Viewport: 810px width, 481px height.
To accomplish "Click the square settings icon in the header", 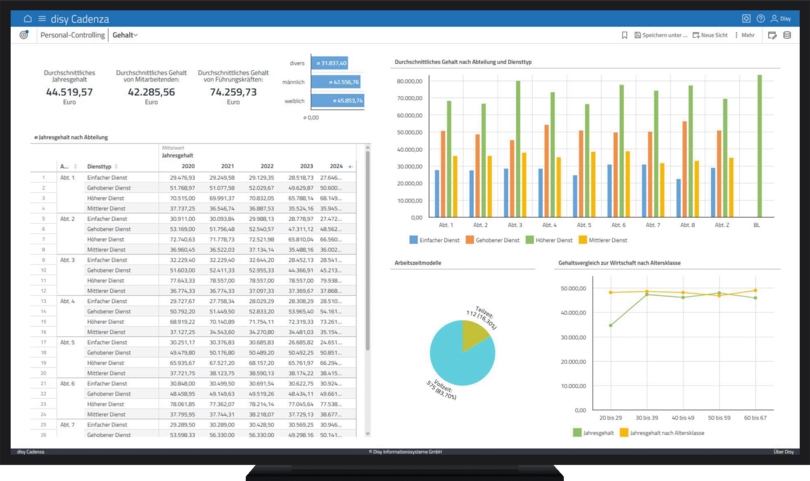I will coord(747,19).
